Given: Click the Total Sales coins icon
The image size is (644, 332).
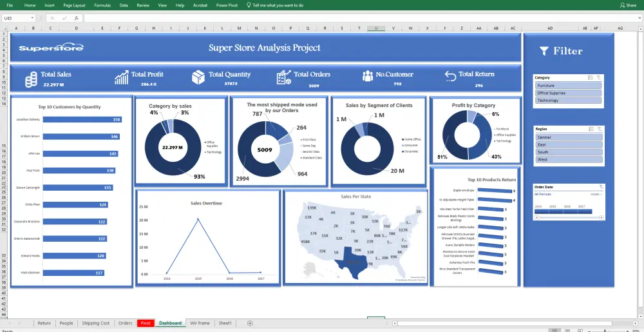Looking at the screenshot, I should coord(31,79).
